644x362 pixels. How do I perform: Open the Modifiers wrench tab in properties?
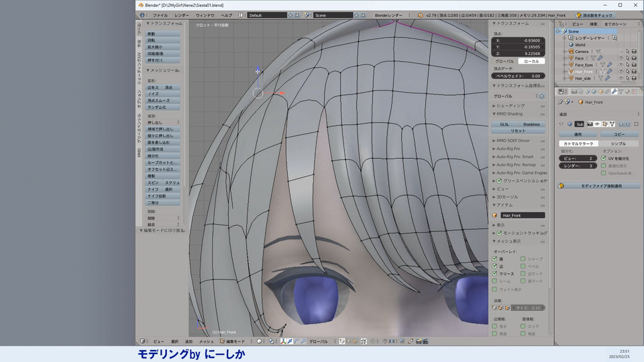pyautogui.click(x=614, y=92)
